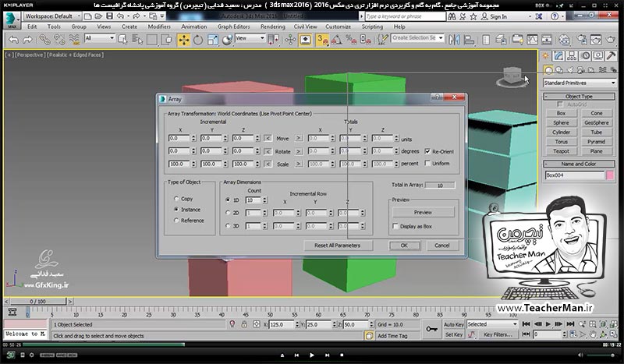
Task: Open the Animation menu
Action: point(193,27)
